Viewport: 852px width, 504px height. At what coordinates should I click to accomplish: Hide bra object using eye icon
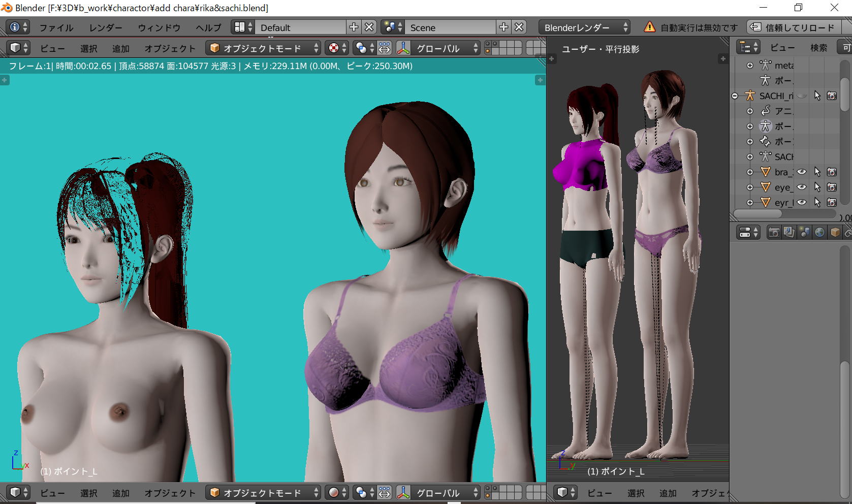[x=802, y=172]
